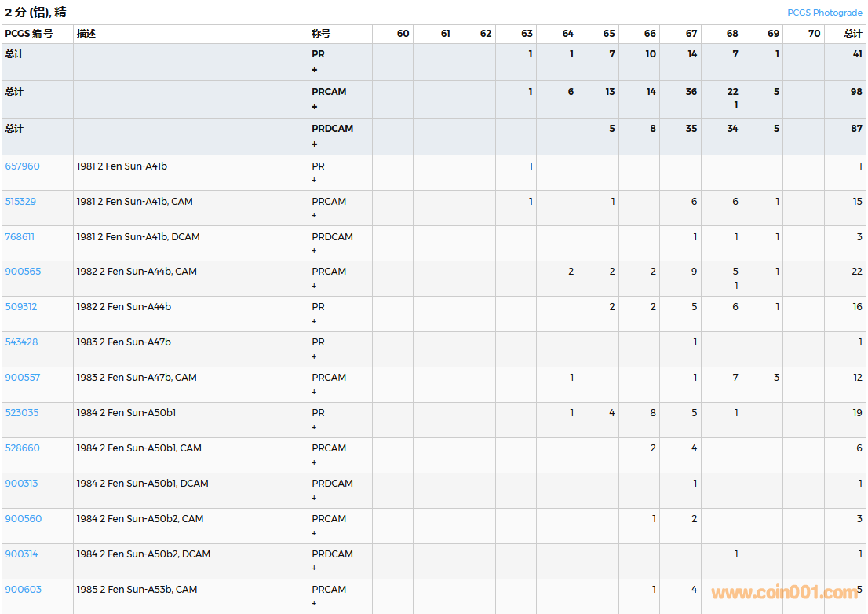Select PCGS number 509312 link
868x614 pixels.
[21, 307]
